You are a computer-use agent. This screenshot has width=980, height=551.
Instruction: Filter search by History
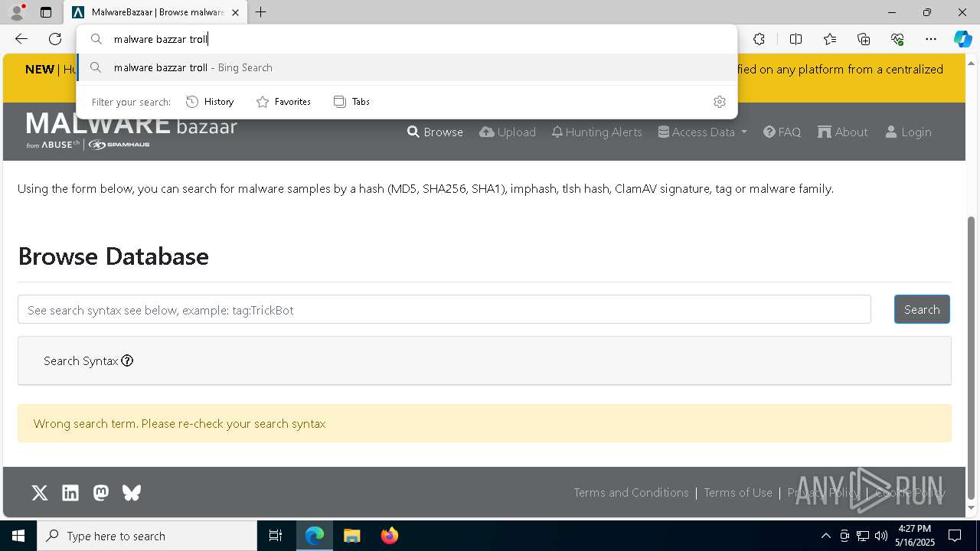[x=210, y=102]
